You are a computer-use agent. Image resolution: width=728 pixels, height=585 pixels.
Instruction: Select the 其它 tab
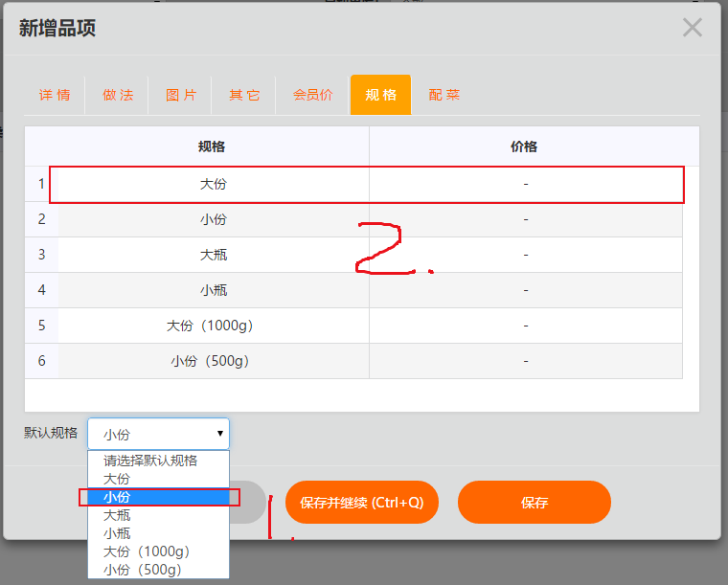coord(244,95)
